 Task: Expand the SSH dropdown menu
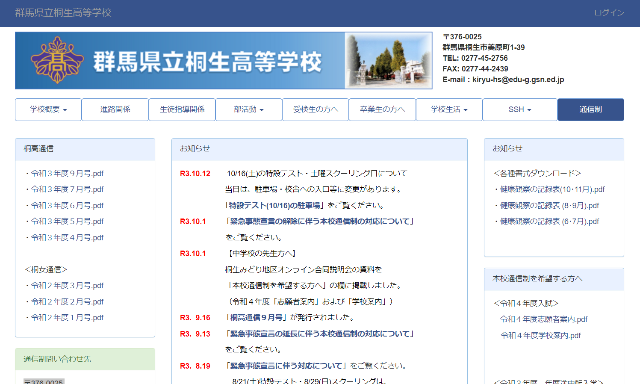520,109
